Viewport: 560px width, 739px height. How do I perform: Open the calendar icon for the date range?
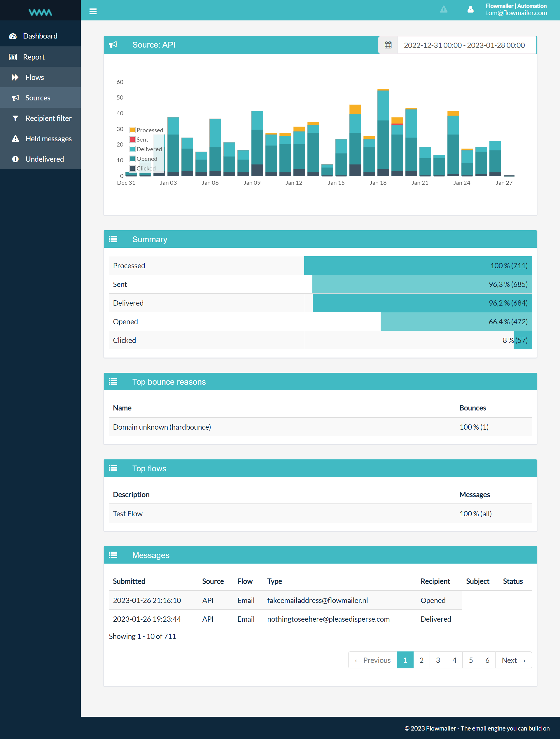pos(388,45)
